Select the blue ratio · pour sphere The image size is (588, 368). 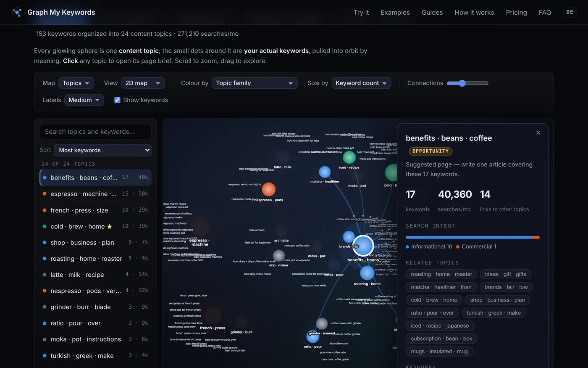[x=313, y=337]
